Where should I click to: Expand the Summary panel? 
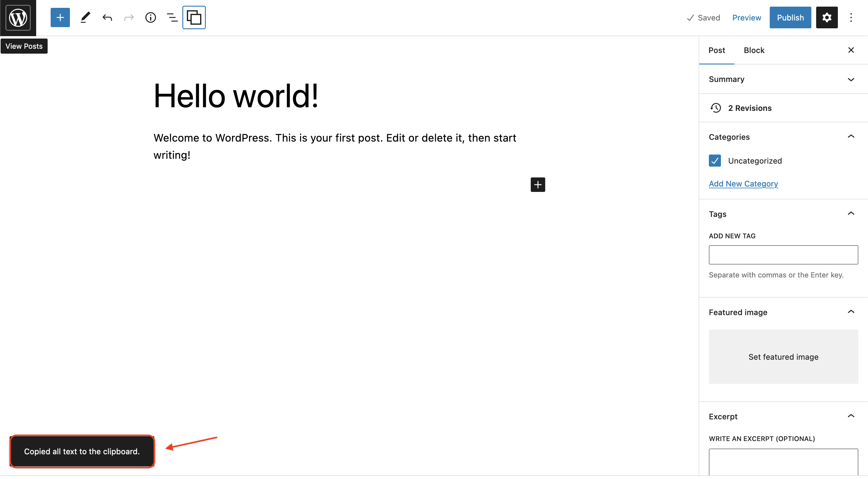point(783,79)
